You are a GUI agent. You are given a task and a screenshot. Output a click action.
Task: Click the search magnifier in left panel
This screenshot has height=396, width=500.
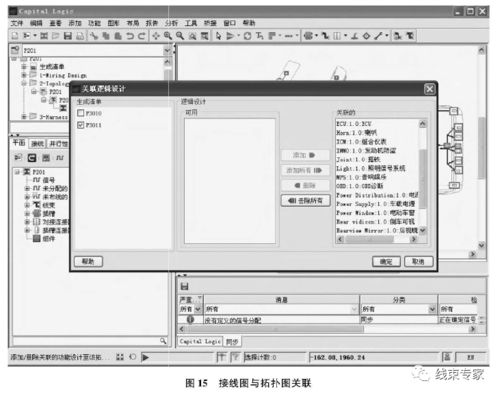163,341
